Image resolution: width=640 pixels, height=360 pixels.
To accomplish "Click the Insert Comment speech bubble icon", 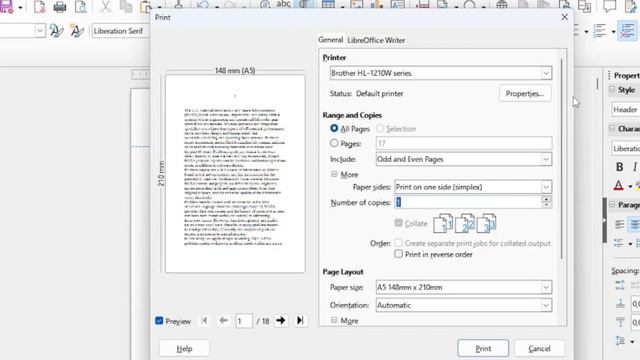I will (610, 6).
